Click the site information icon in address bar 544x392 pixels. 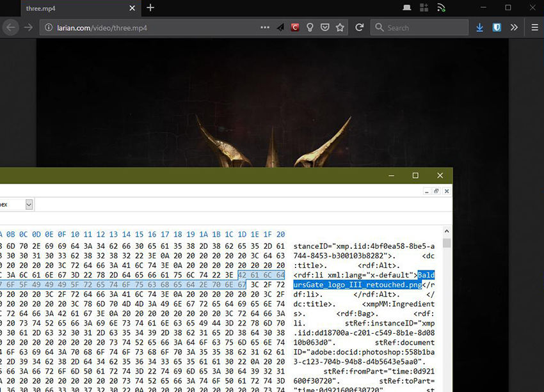tap(47, 27)
